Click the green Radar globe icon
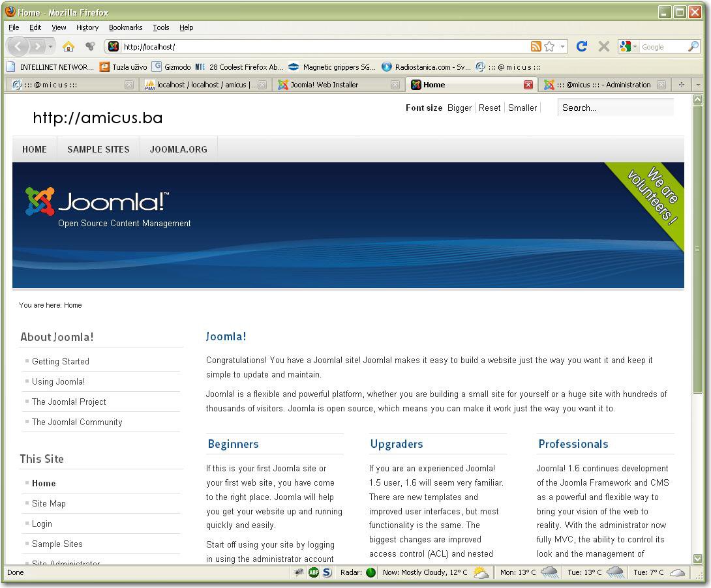 tap(371, 572)
